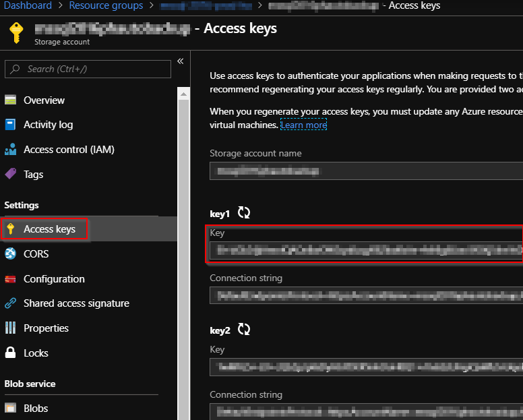Open the Overview menu item

[44, 100]
